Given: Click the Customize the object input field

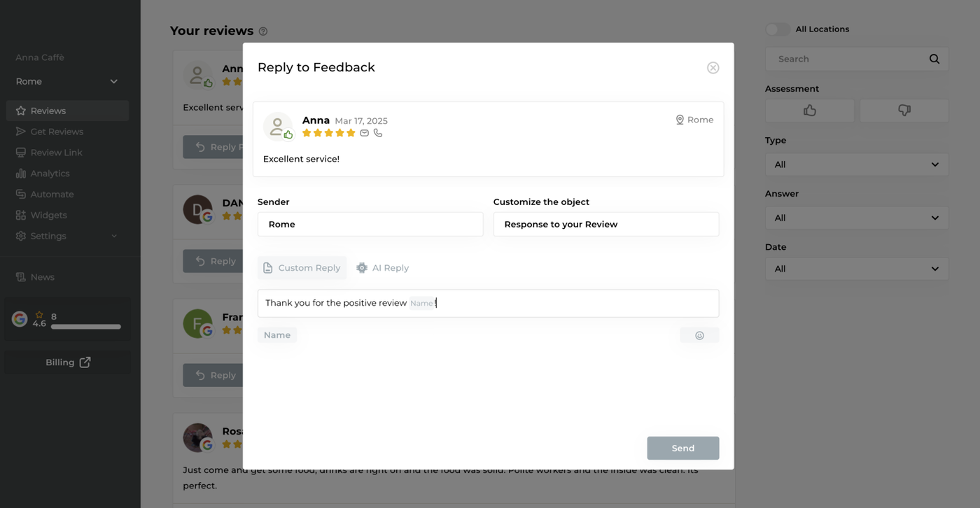Looking at the screenshot, I should 605,225.
